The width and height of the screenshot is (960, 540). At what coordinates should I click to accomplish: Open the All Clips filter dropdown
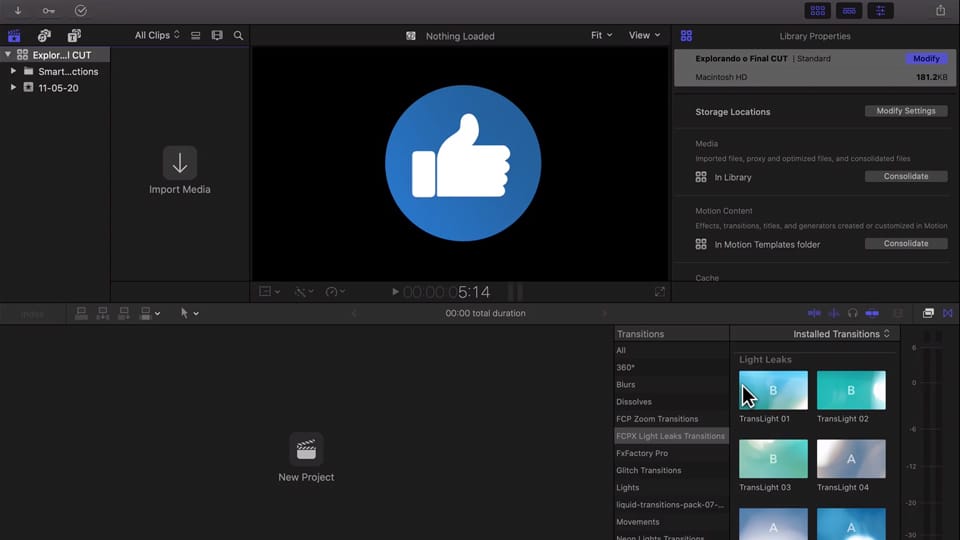pos(157,36)
